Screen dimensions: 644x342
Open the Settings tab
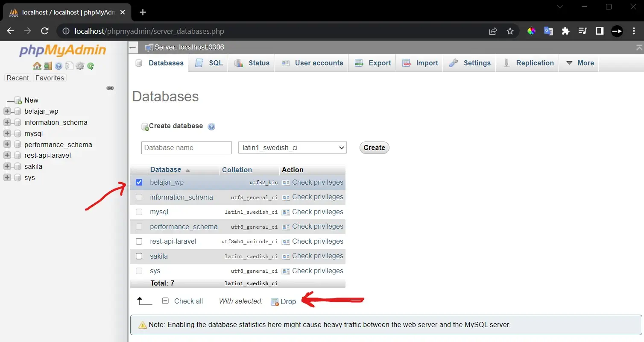coord(470,63)
